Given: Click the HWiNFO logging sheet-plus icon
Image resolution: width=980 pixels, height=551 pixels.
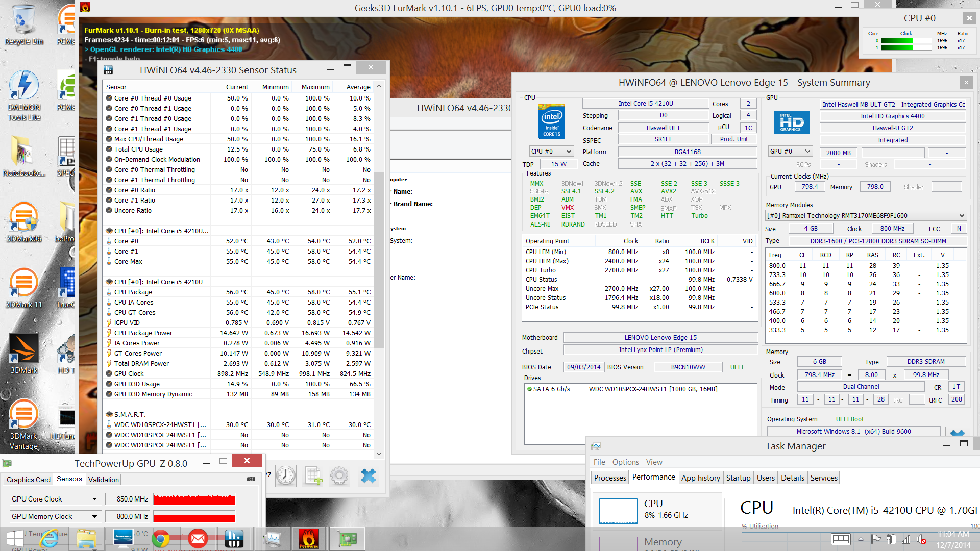Looking at the screenshot, I should point(313,475).
